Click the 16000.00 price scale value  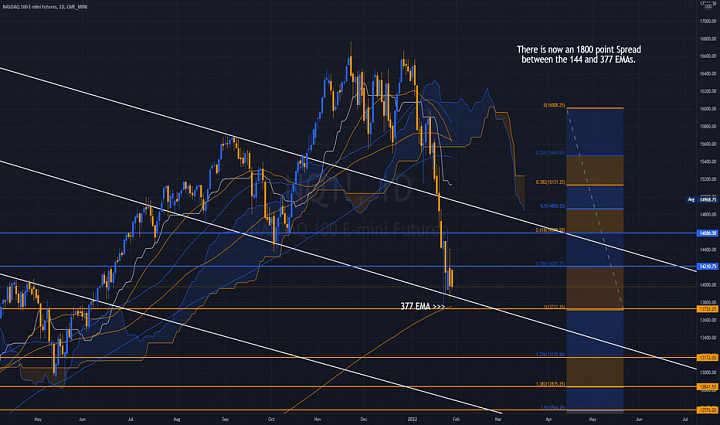(x=708, y=109)
